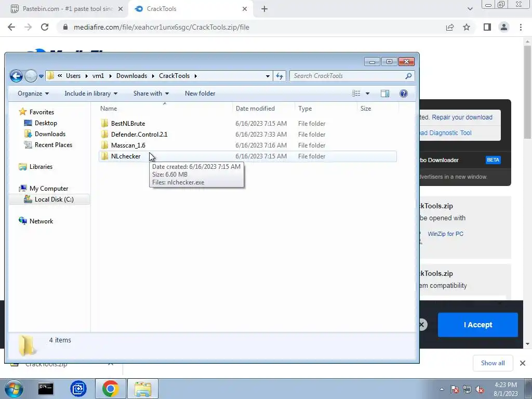This screenshot has width=532, height=399.
Task: Click the BestNLBrute folder name
Action: [128, 124]
